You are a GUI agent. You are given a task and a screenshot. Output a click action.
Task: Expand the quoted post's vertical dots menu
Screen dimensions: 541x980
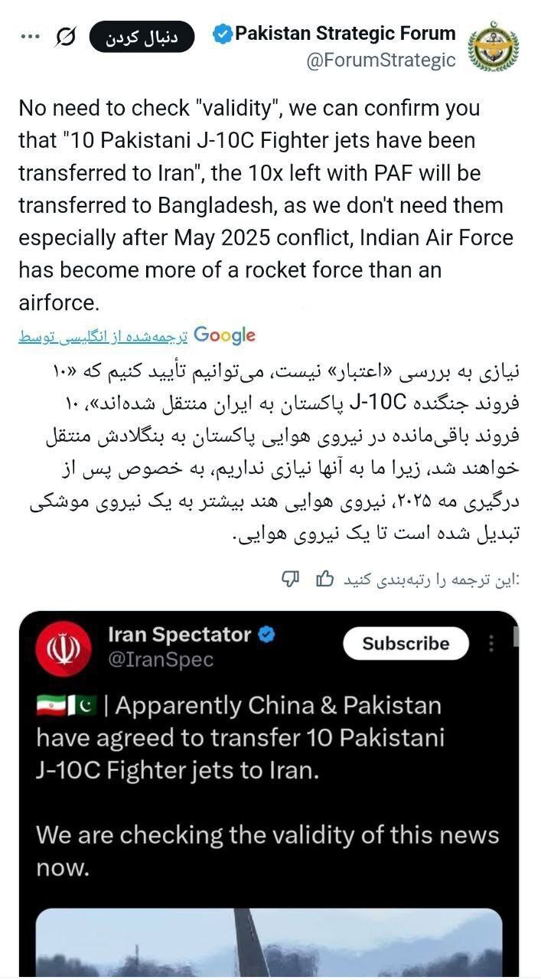point(491,643)
